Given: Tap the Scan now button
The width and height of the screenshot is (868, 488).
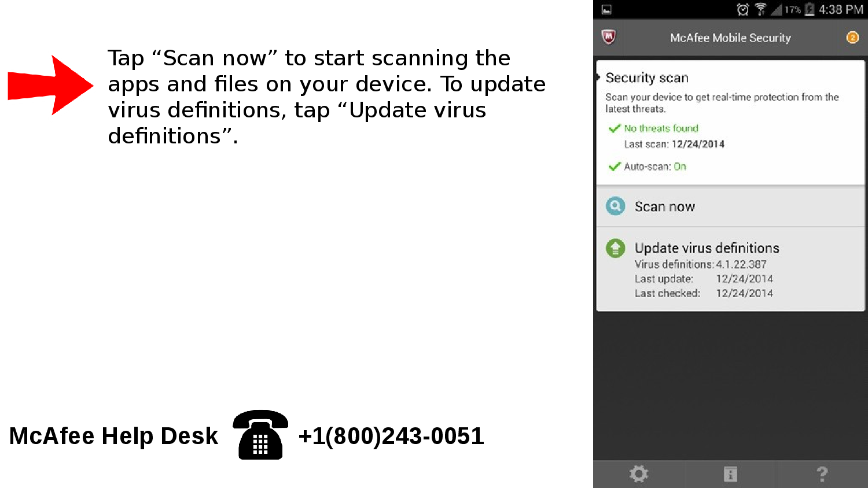Looking at the screenshot, I should (730, 206).
